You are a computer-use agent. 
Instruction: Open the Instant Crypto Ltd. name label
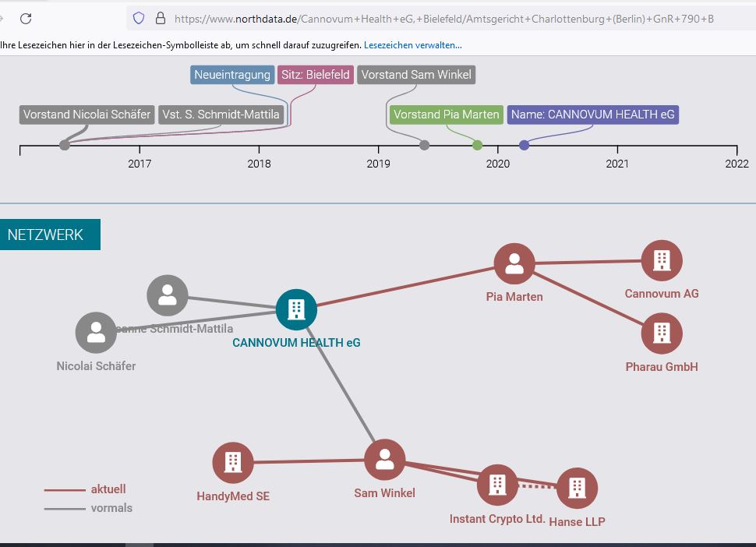tap(497, 519)
